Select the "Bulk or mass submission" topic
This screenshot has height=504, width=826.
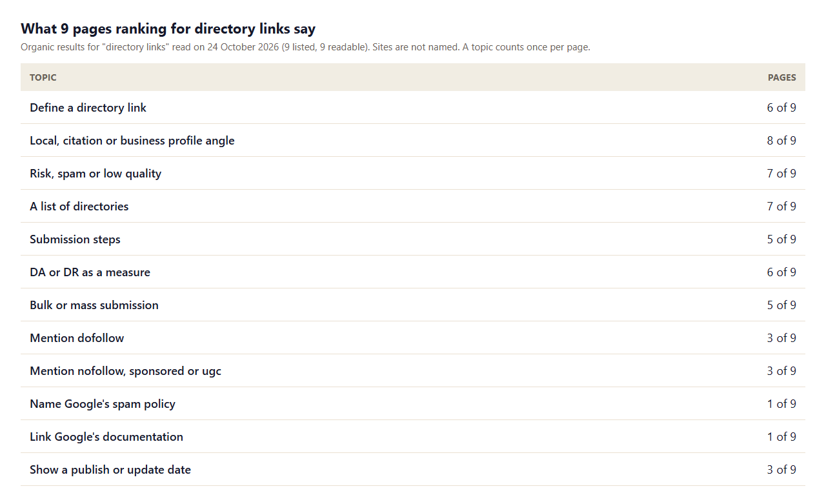94,305
